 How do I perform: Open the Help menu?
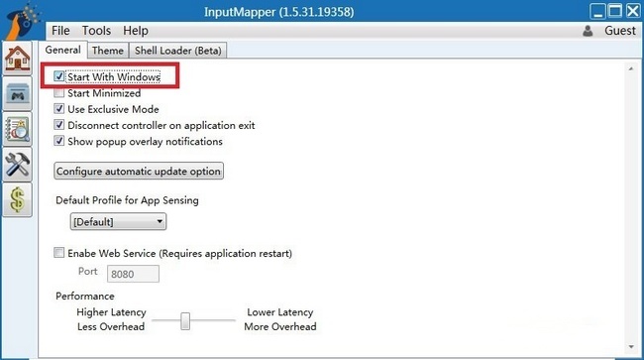(136, 31)
